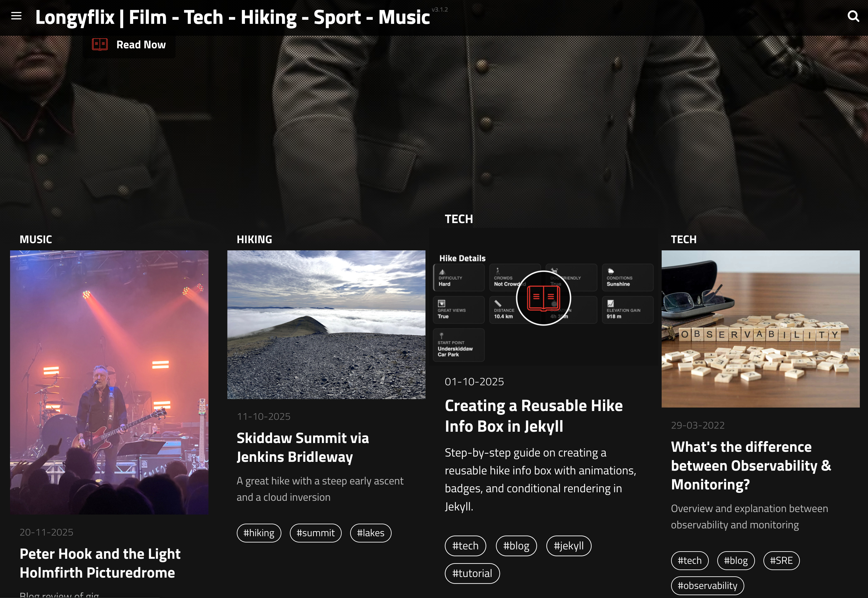Open the hamburger menu icon
The image size is (868, 598).
[16, 16]
